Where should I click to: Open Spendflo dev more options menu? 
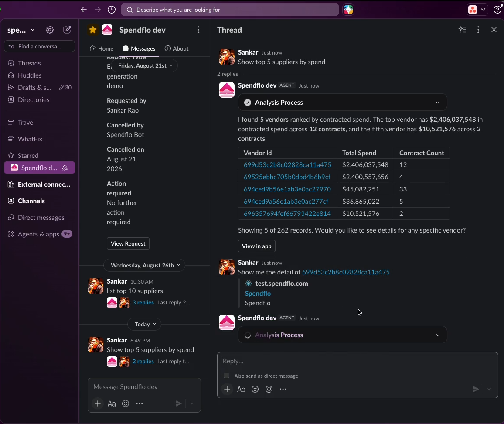(198, 30)
